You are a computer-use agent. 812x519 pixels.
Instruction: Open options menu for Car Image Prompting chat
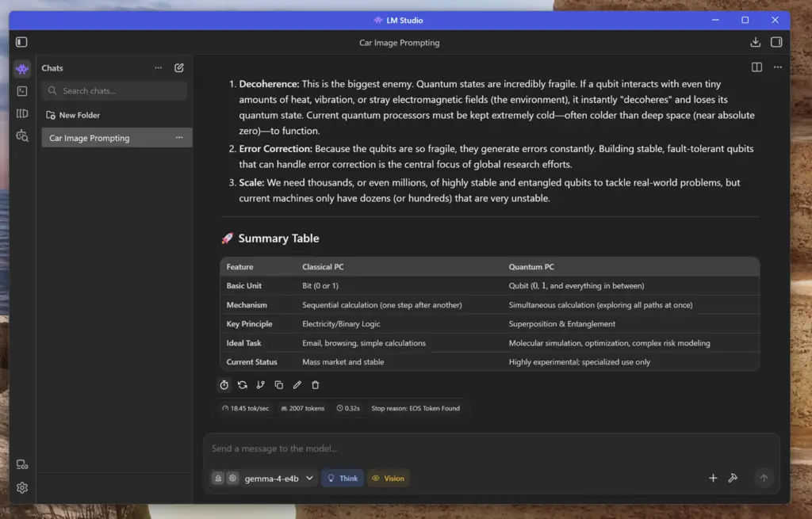179,138
